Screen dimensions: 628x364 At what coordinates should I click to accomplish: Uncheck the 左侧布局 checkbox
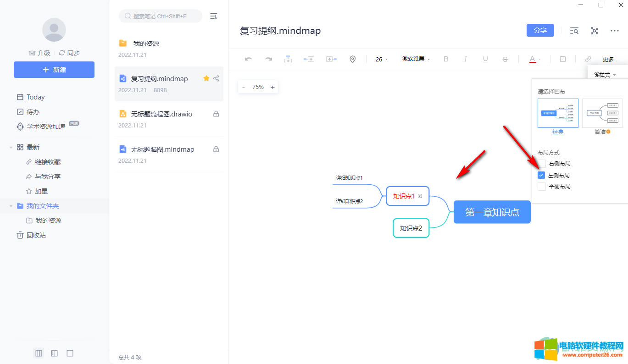(x=542, y=175)
